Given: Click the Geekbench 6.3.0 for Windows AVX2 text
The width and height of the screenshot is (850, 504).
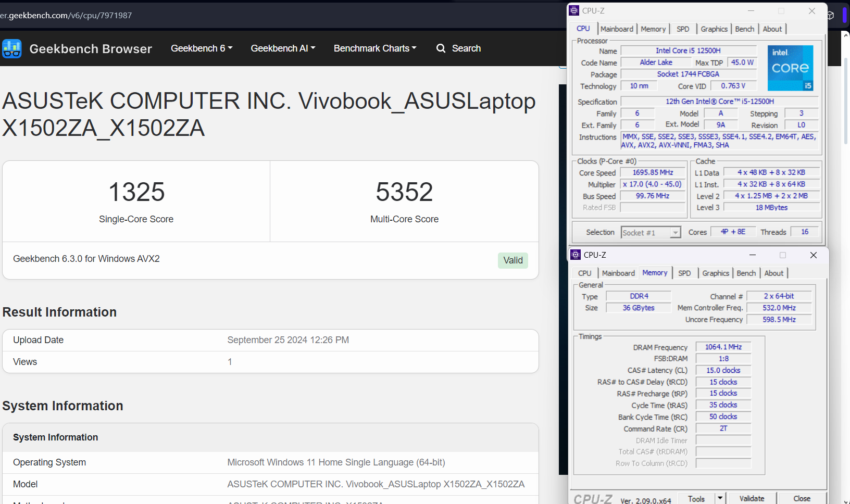Looking at the screenshot, I should click(86, 259).
